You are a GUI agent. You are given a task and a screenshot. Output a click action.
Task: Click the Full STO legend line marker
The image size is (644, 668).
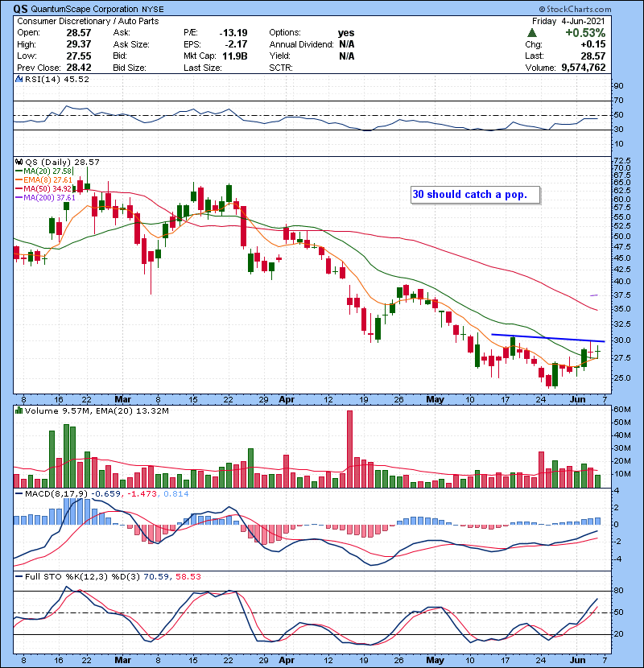click(x=19, y=576)
